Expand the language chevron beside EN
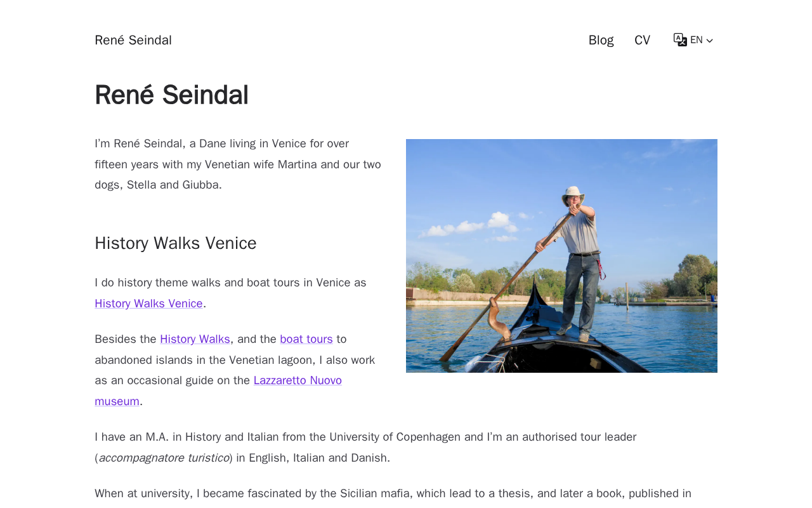Viewport: 812px width, 508px height. click(x=710, y=41)
